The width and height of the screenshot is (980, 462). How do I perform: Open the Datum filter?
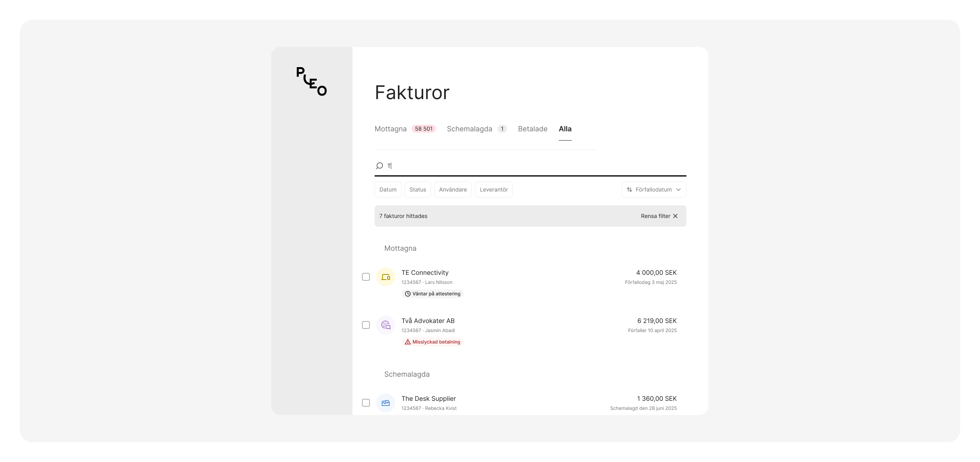point(388,190)
